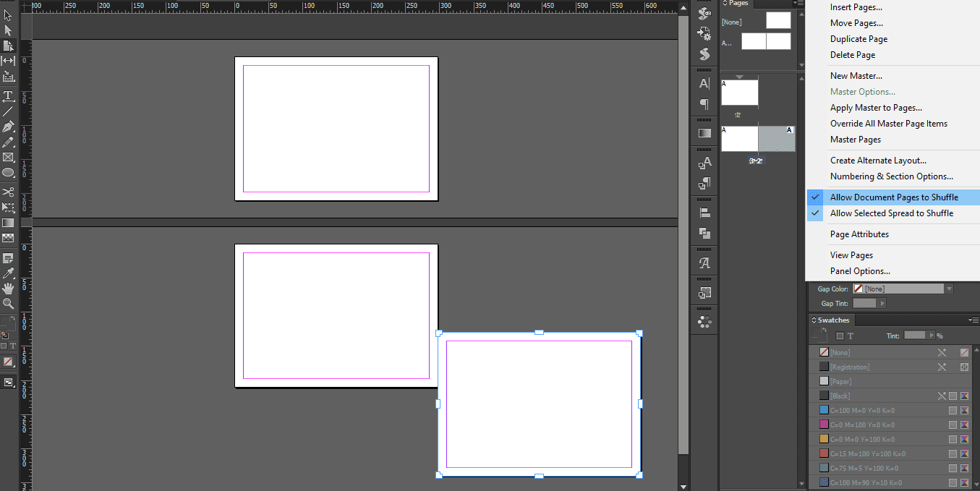The height and width of the screenshot is (491, 980).
Task: Collapse the Pages panel with tab arrows
Action: pos(724,4)
